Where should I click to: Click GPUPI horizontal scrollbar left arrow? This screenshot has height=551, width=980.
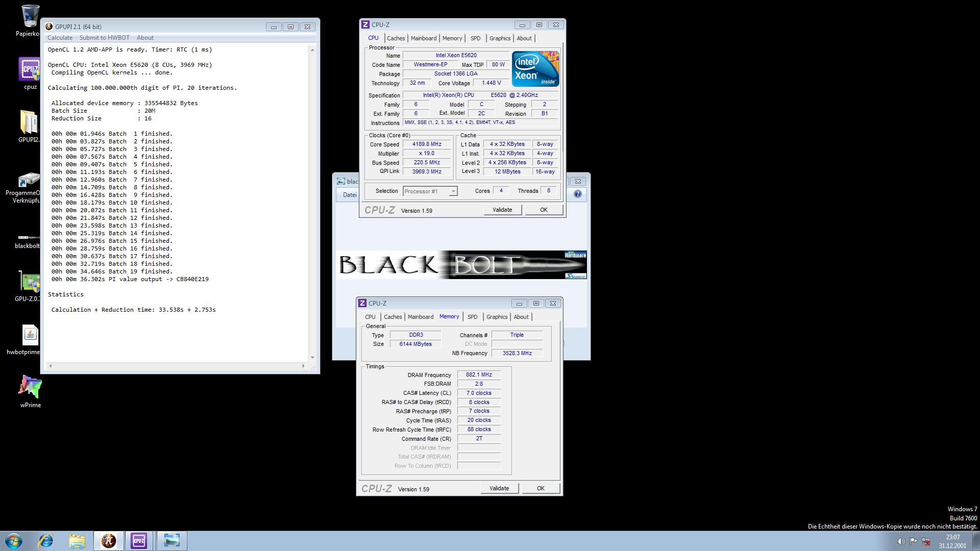click(50, 366)
